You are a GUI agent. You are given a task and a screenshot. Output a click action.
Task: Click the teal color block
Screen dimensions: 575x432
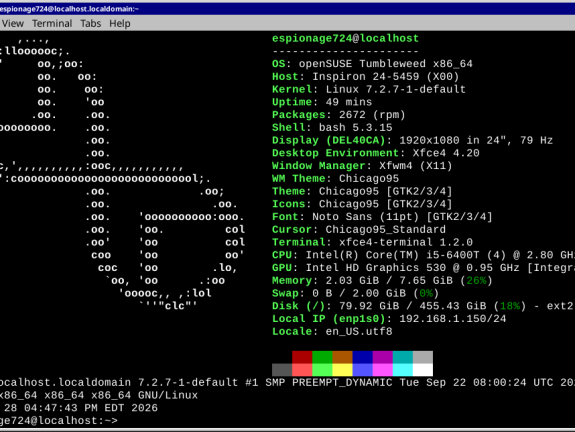tap(403, 357)
